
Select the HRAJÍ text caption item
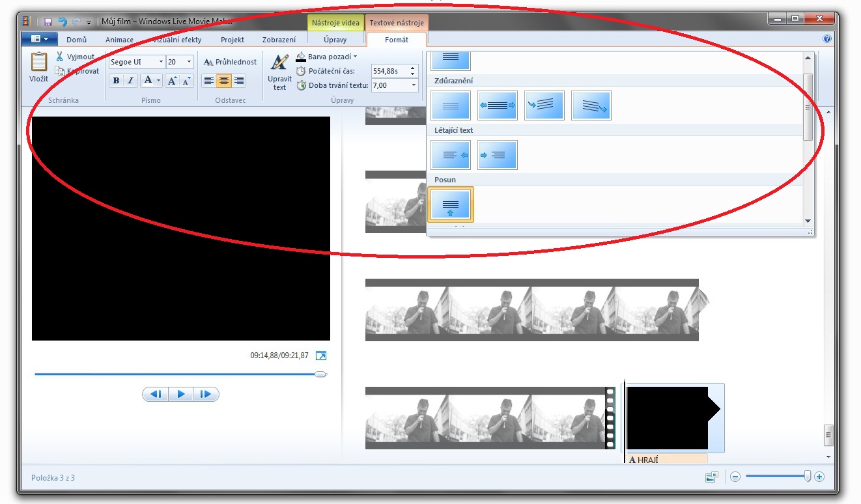click(x=668, y=460)
